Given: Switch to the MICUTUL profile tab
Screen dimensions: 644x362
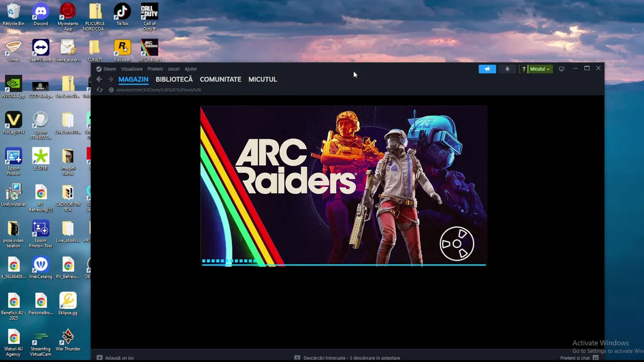Looking at the screenshot, I should [x=263, y=79].
